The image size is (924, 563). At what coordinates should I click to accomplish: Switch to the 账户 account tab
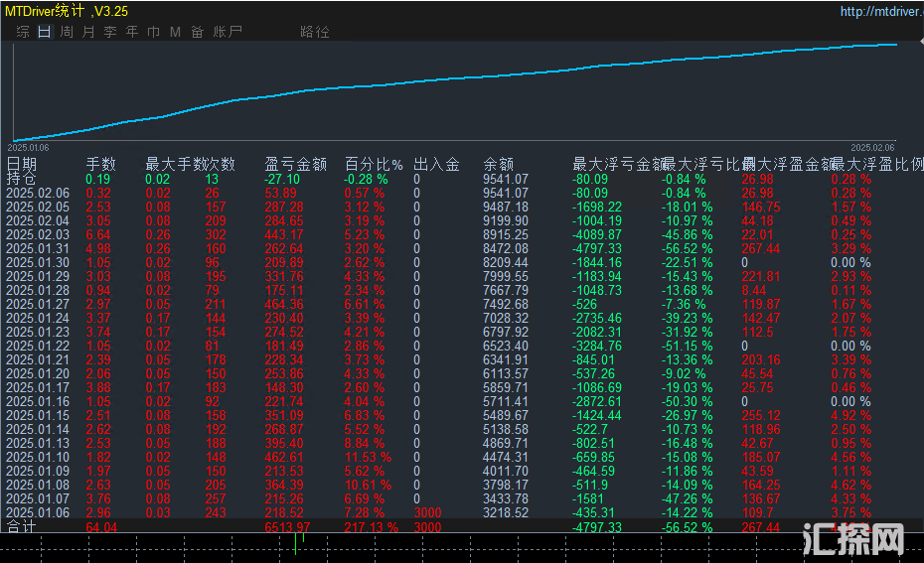tap(228, 32)
